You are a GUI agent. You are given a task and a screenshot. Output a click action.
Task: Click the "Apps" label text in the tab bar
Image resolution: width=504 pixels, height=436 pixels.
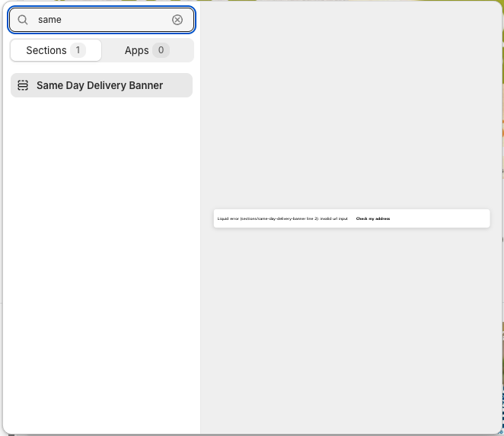point(136,50)
